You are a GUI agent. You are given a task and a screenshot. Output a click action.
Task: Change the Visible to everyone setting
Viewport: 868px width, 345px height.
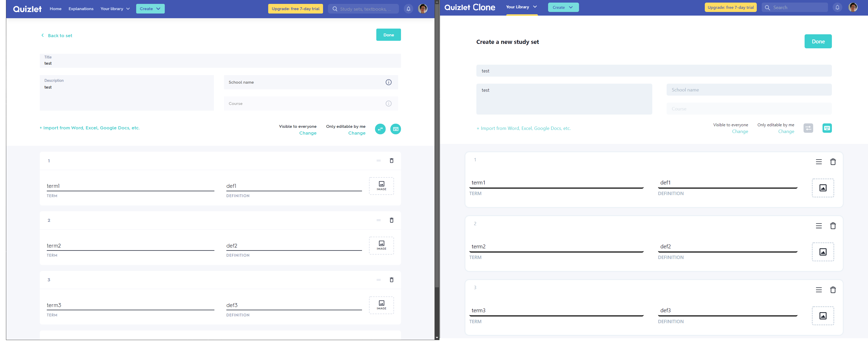(308, 133)
